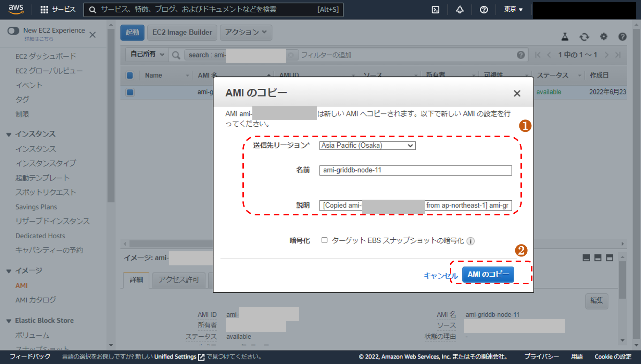Open the destination region dropdown
The width and height of the screenshot is (641, 364).
pos(367,146)
